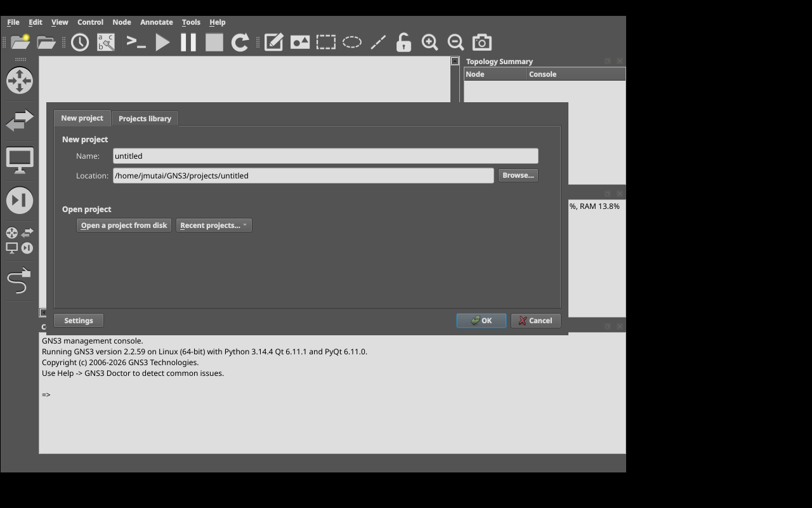Click the project Location input field
812x508 pixels.
tap(303, 176)
